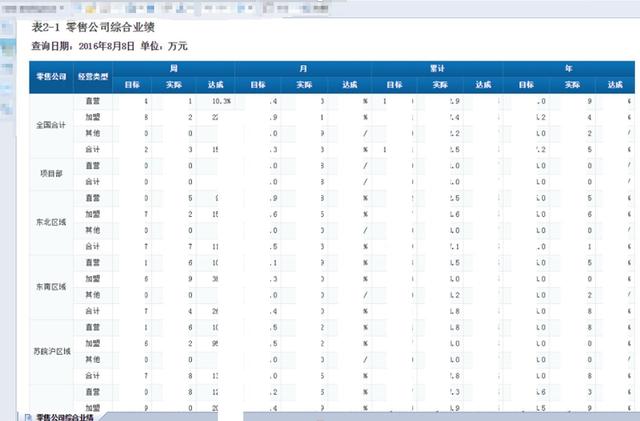The width and height of the screenshot is (640, 421).
Task: Select the 项目部 company cell
Action: pos(51,174)
